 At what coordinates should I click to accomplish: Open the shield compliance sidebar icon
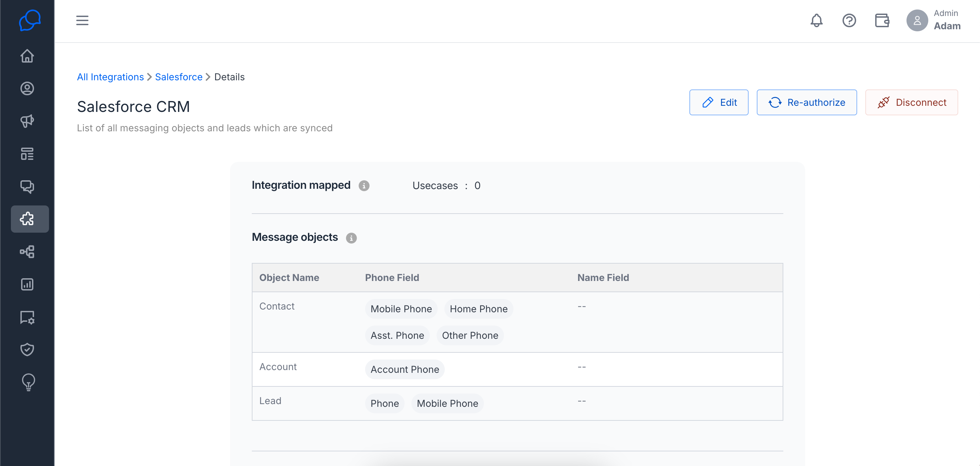27,349
